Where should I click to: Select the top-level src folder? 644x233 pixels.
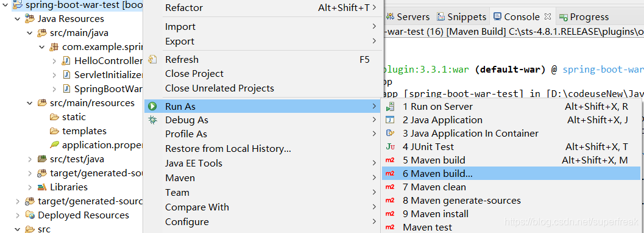click(44, 229)
